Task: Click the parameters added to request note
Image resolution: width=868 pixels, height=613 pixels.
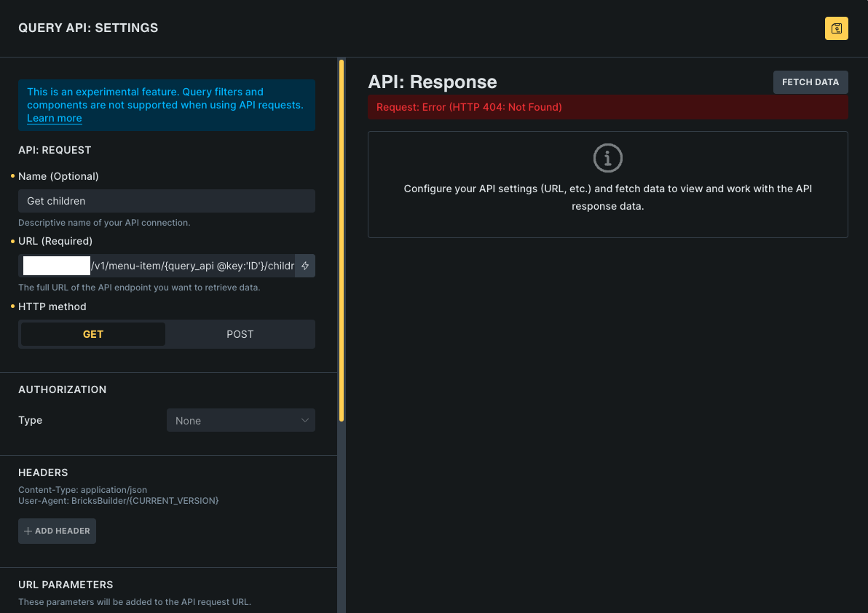Action: tap(135, 601)
